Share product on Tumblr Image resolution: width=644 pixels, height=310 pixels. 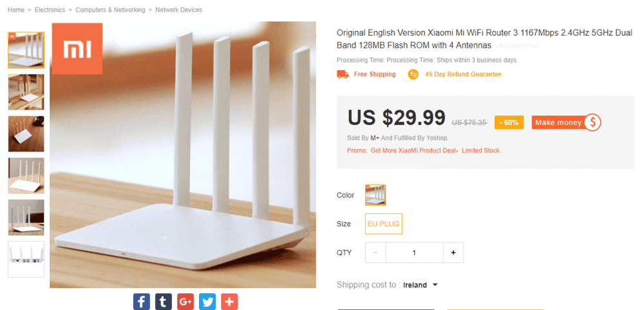click(164, 301)
